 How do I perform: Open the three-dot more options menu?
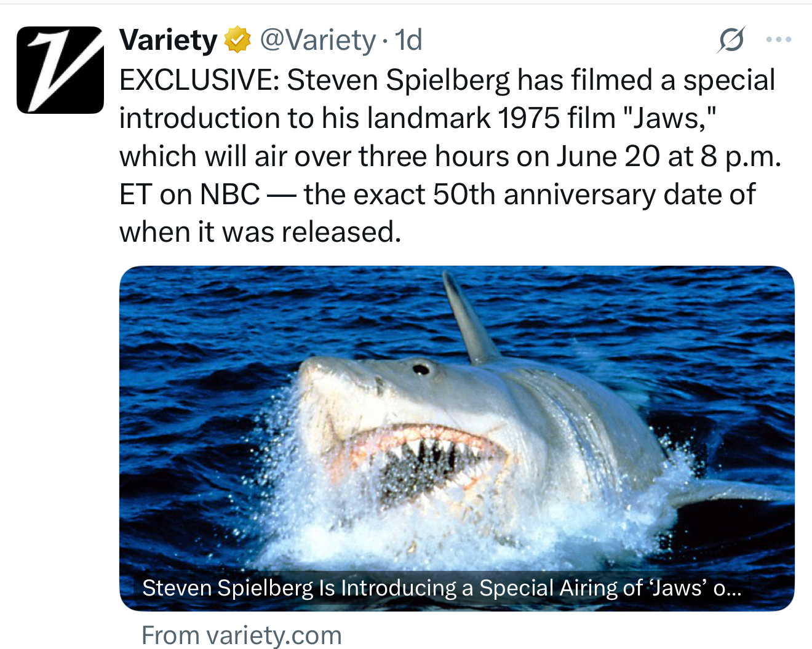pos(778,41)
